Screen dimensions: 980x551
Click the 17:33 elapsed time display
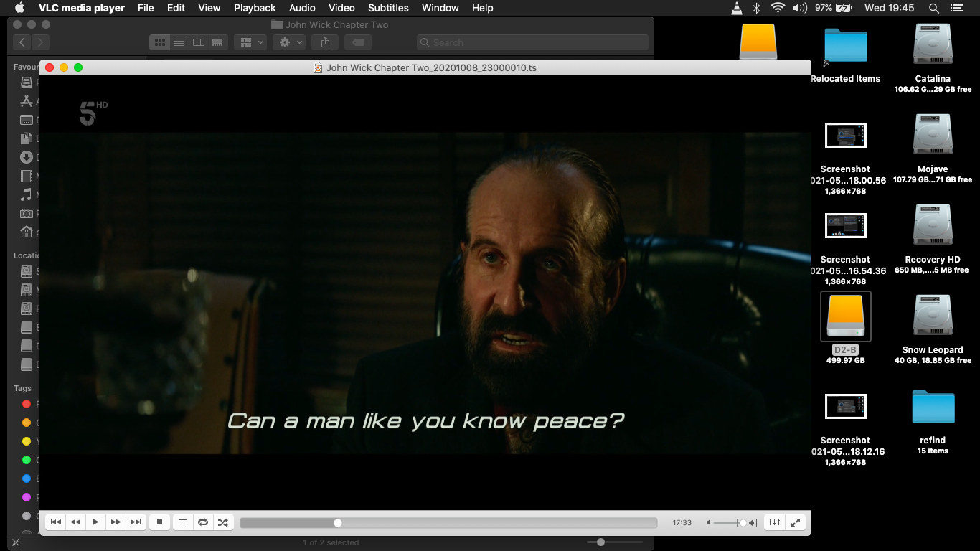pyautogui.click(x=682, y=523)
